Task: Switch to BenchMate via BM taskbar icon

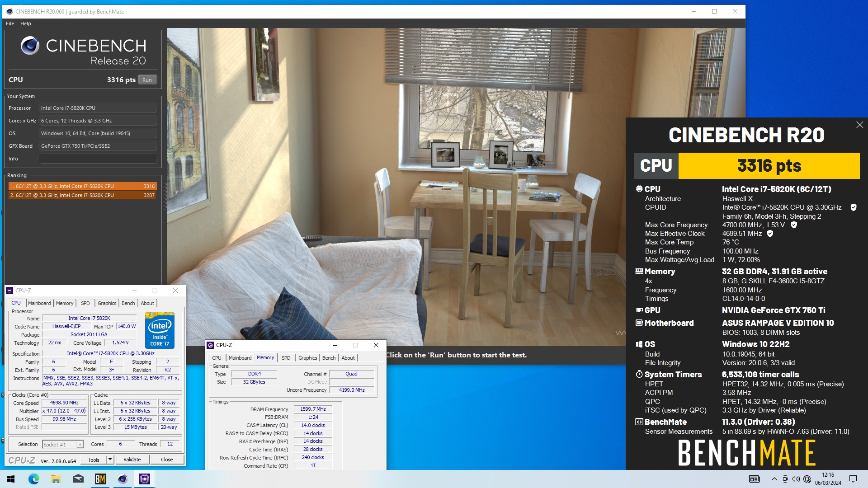Action: coord(100,479)
